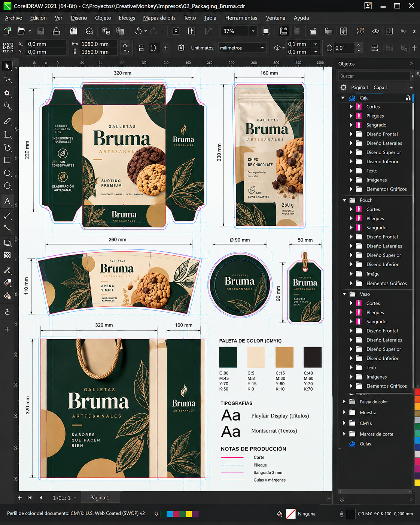
Task: Expand the Marcas de corte folder
Action: click(344, 434)
